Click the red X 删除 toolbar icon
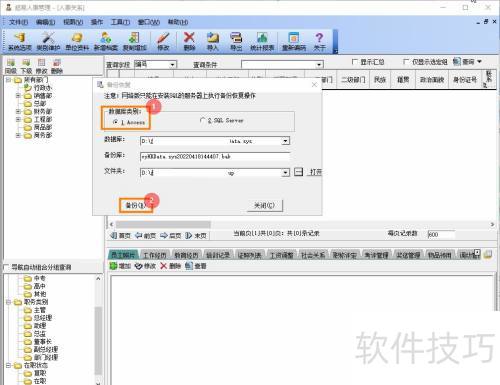The image size is (500, 385). click(189, 41)
